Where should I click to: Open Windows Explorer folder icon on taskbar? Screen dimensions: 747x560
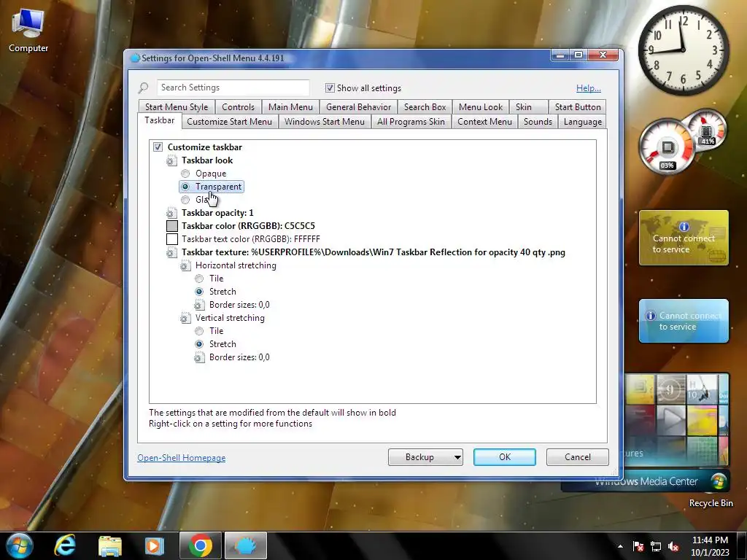pyautogui.click(x=110, y=546)
